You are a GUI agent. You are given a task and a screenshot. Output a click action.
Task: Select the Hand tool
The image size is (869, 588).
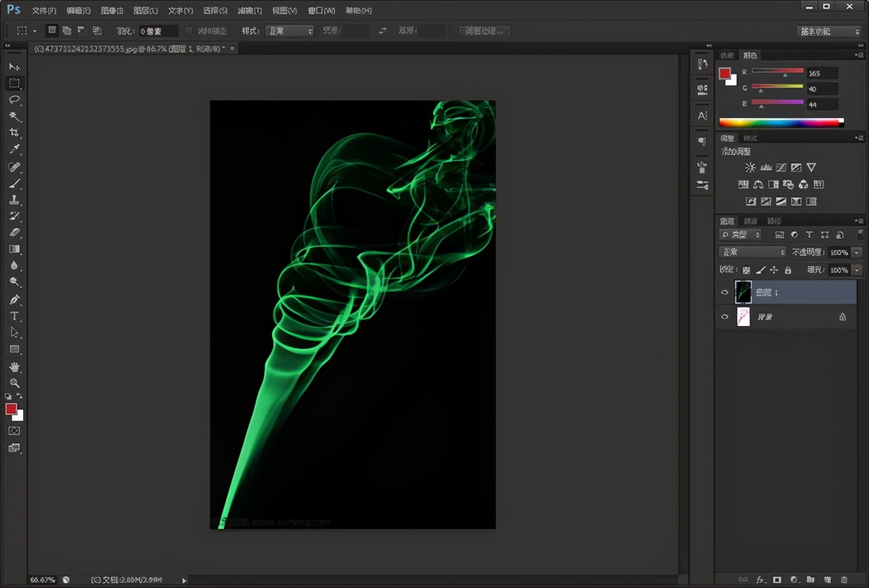(14, 367)
